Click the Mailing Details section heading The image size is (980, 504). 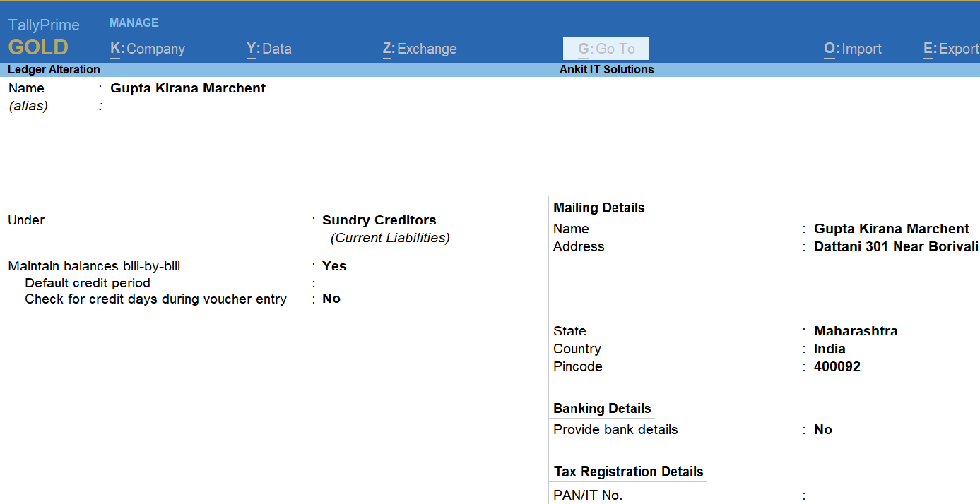(599, 208)
